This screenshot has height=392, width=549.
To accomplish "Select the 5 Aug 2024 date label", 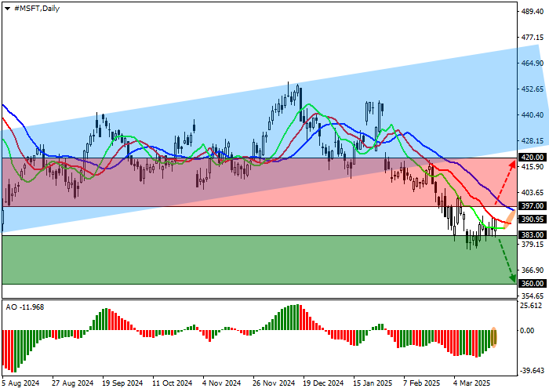I will pos(21,384).
